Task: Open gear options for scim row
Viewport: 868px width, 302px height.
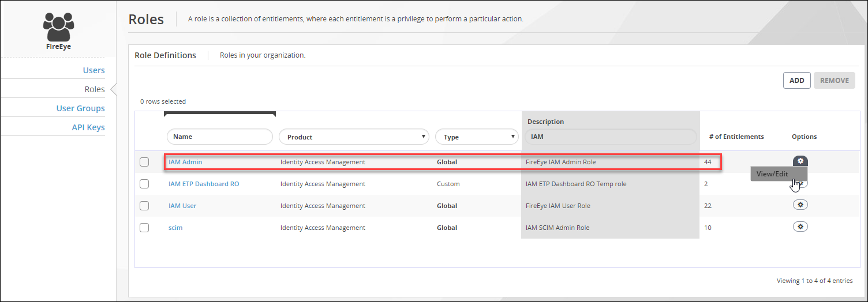Action: 800,226
